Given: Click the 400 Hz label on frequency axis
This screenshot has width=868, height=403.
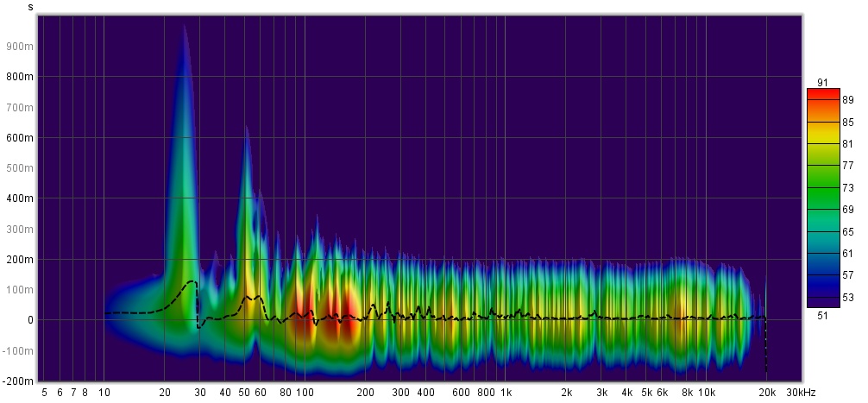Looking at the screenshot, I should tap(425, 393).
